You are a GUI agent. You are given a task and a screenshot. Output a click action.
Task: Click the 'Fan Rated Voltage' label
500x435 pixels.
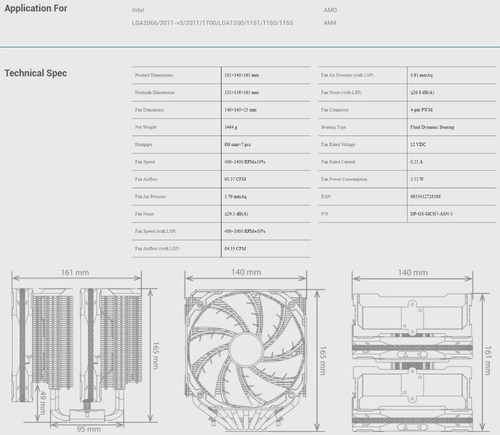338,144
